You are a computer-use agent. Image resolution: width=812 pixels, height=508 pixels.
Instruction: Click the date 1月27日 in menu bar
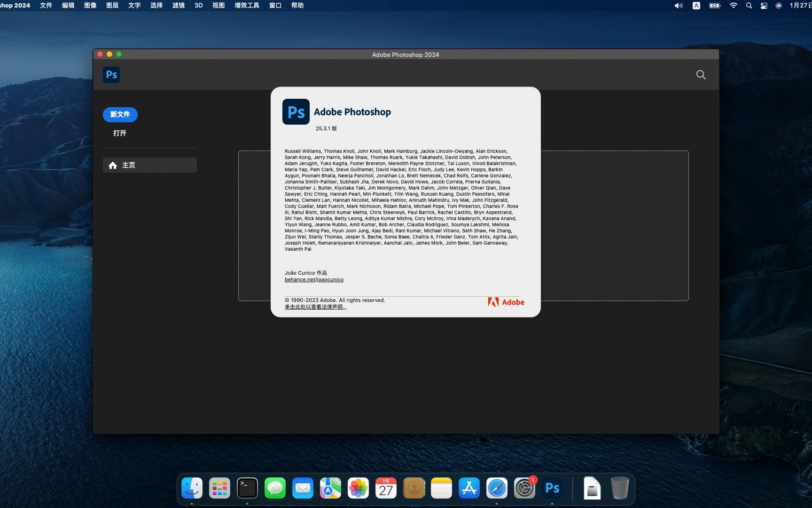click(x=800, y=6)
